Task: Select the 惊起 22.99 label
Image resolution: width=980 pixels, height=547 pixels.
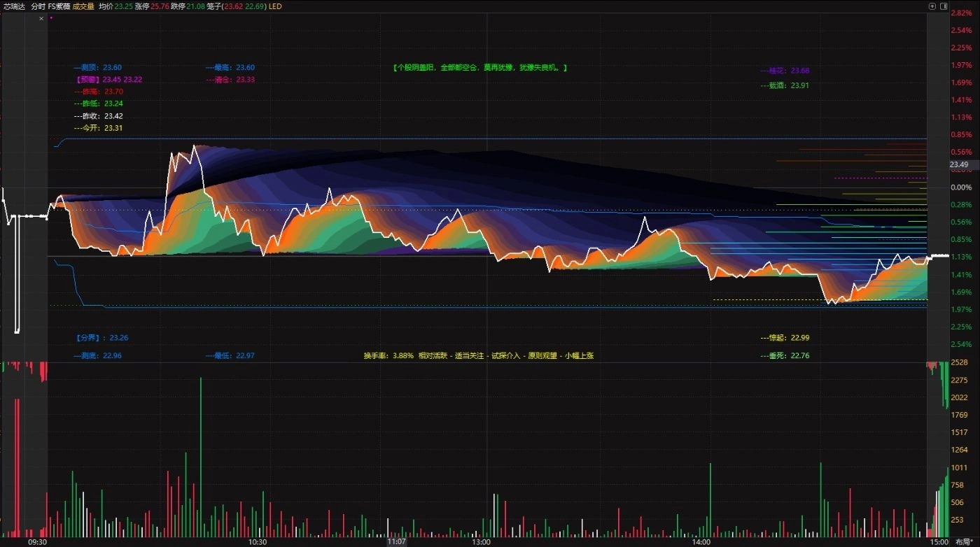Action: (785, 337)
